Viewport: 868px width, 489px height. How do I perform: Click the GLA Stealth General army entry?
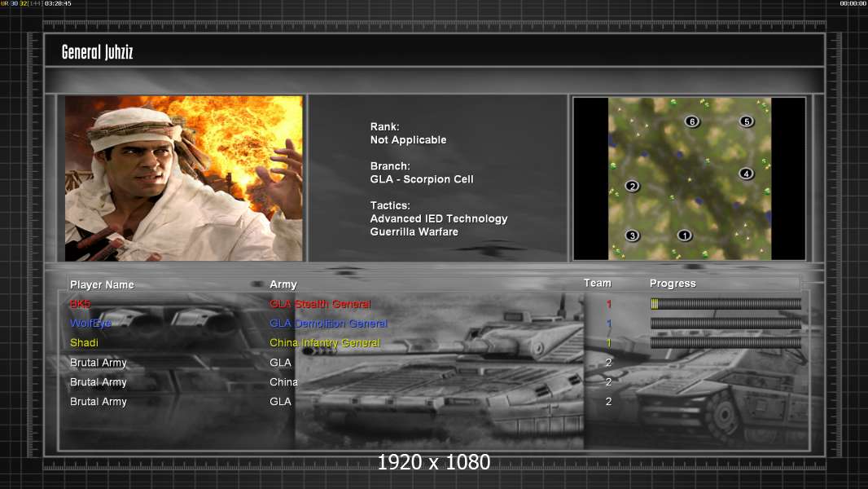click(320, 304)
